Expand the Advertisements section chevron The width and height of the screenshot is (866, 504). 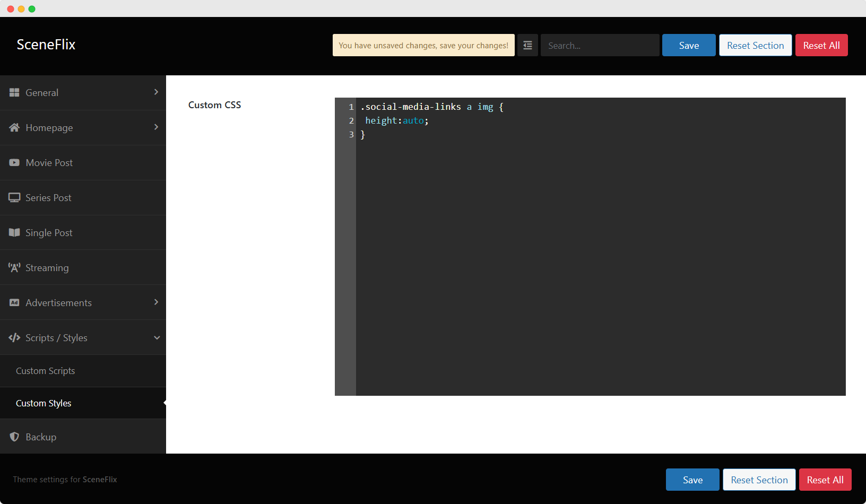tap(156, 302)
